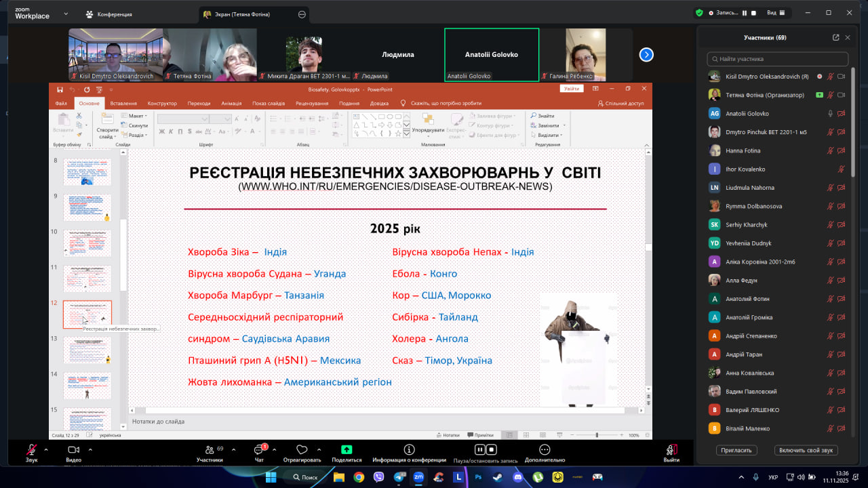Viewport: 868px width, 488px height.
Task: Click the Share screen (Поделиться) icon
Action: click(x=347, y=449)
